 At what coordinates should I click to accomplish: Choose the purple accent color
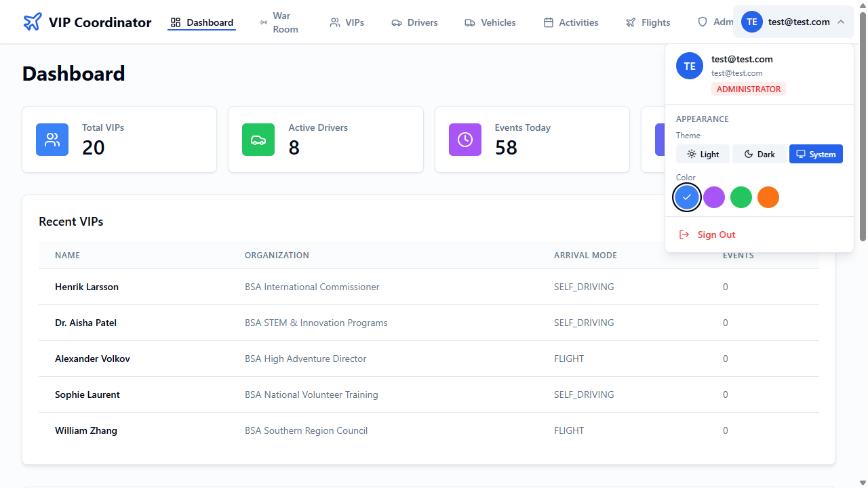click(714, 197)
